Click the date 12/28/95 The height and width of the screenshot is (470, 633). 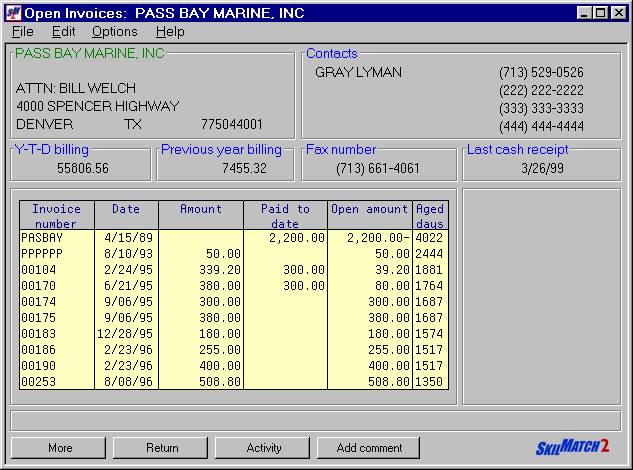[x=125, y=334]
